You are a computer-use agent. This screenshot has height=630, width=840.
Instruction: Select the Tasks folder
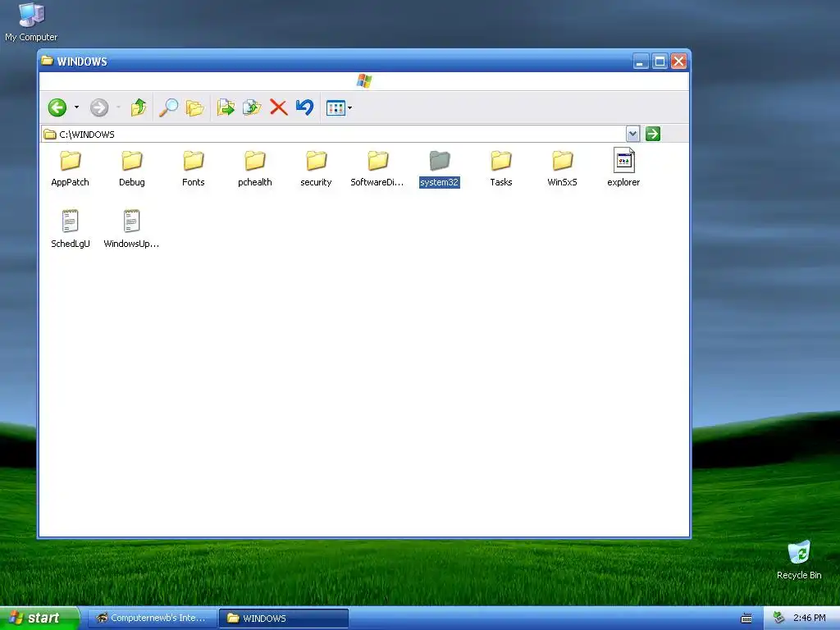pyautogui.click(x=501, y=168)
